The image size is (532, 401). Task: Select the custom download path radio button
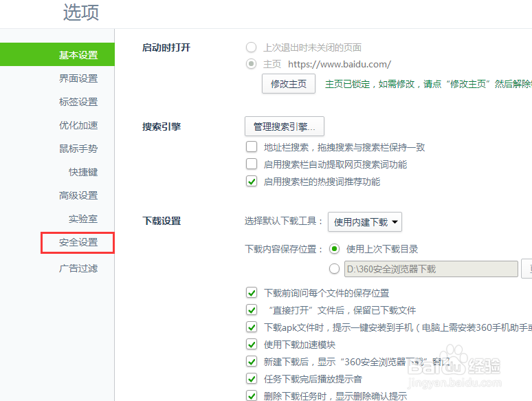(334, 269)
